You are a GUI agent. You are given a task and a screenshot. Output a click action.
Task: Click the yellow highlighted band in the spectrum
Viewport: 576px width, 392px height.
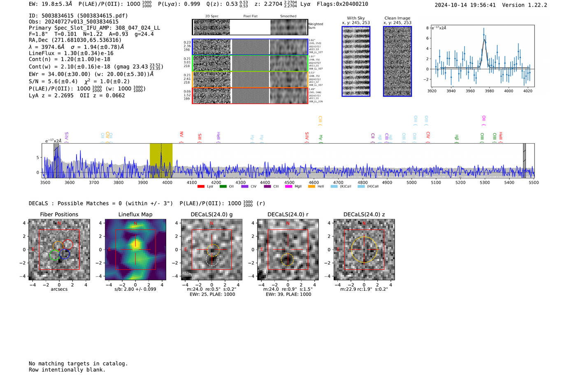click(x=161, y=160)
